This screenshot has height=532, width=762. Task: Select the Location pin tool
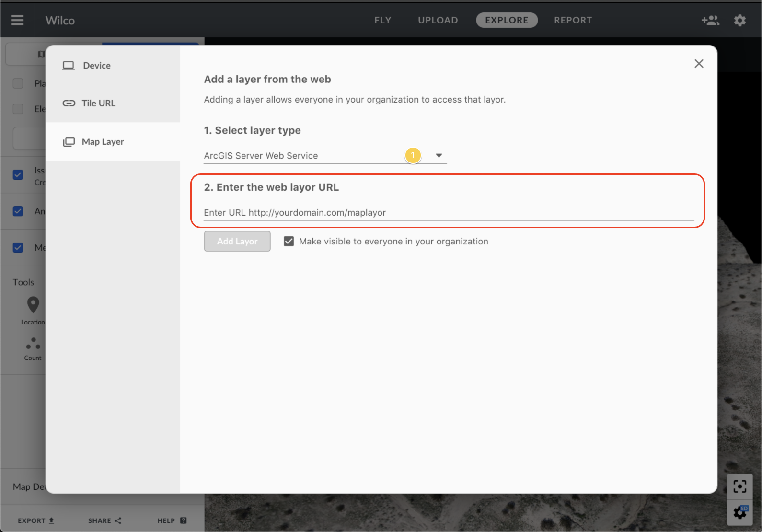click(33, 305)
